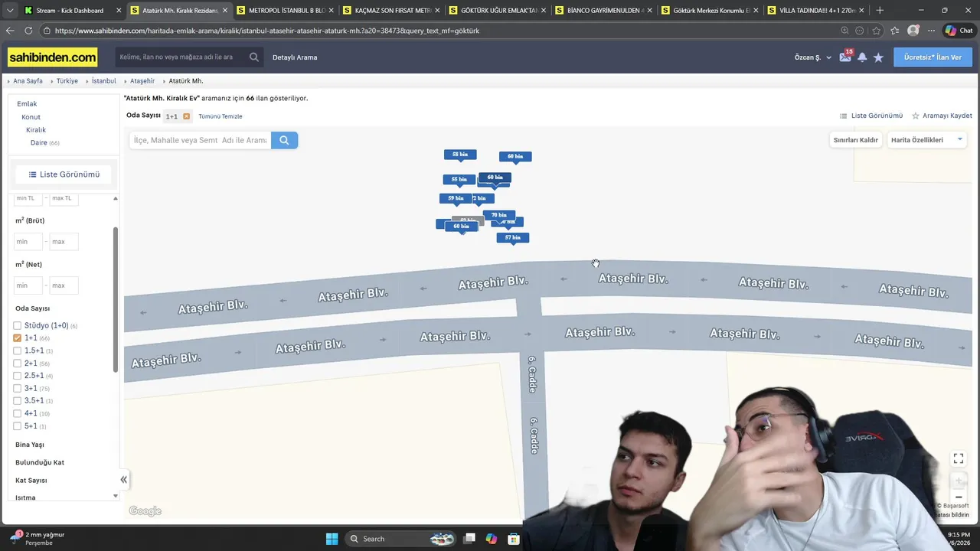This screenshot has width=980, height=551.
Task: Check the 3.5+1 room checkbox
Action: pyautogui.click(x=18, y=400)
